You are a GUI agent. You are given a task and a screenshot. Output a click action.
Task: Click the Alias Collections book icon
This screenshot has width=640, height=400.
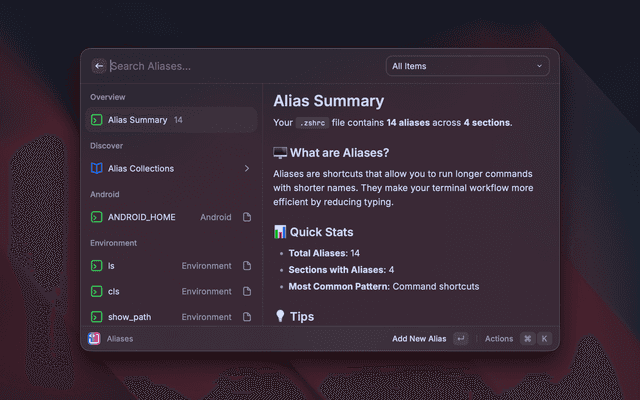(x=96, y=169)
